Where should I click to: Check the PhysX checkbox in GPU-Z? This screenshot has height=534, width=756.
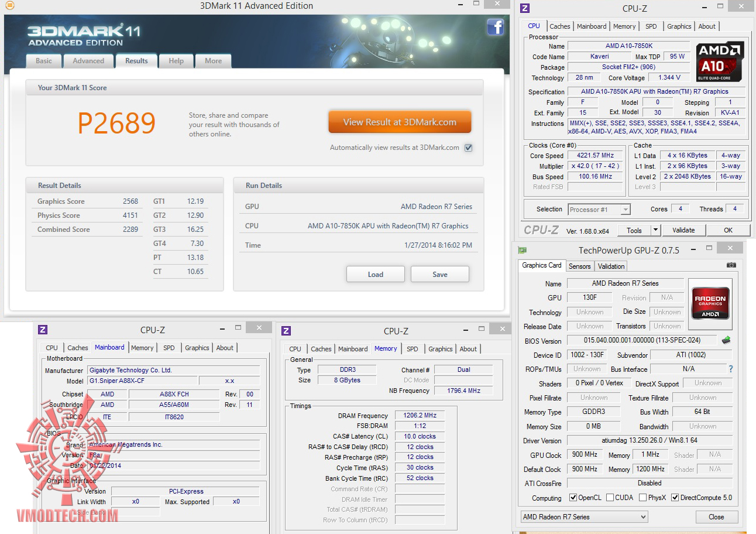643,498
